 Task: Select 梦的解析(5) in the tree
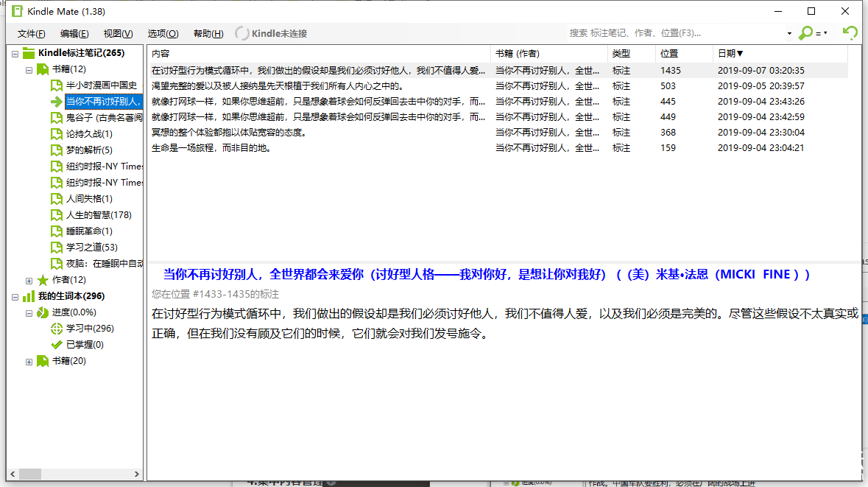89,150
